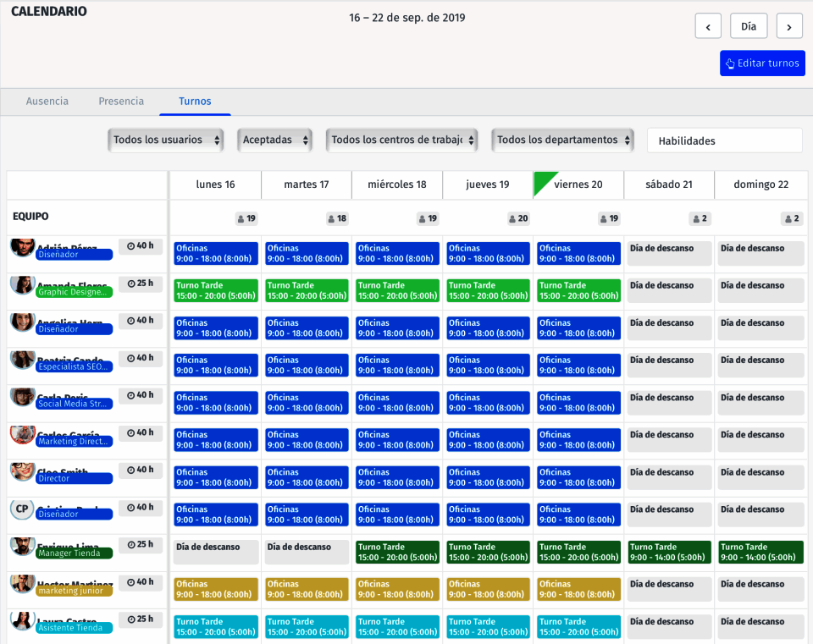Switch to the Ausencia tab
This screenshot has width=813, height=644.
[47, 102]
